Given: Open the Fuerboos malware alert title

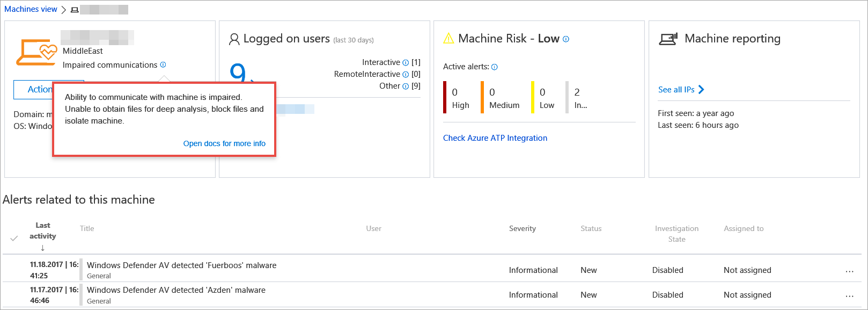Looking at the screenshot, I should click(181, 265).
